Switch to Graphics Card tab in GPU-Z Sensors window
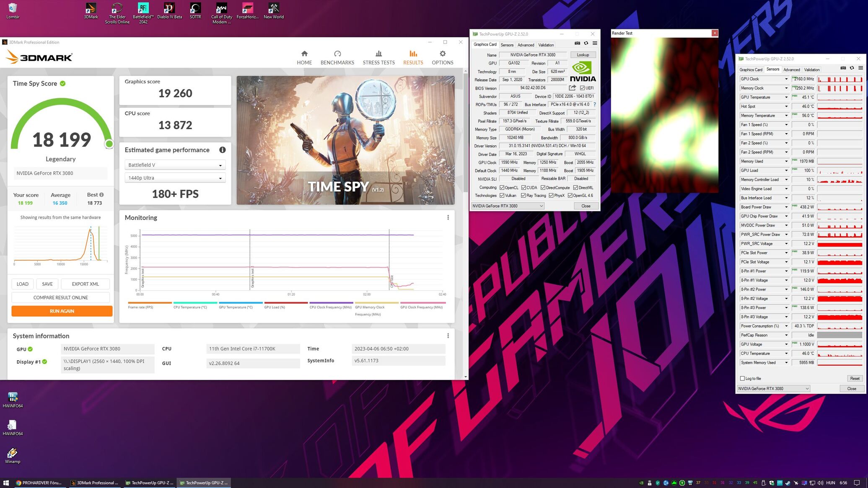The image size is (868, 488). pos(751,70)
